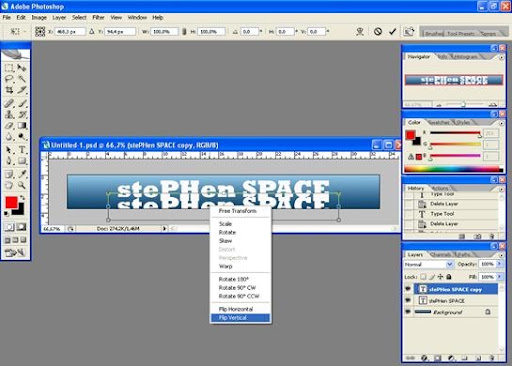
Task: Expand the Opacity slider arrow
Action: [x=499, y=264]
